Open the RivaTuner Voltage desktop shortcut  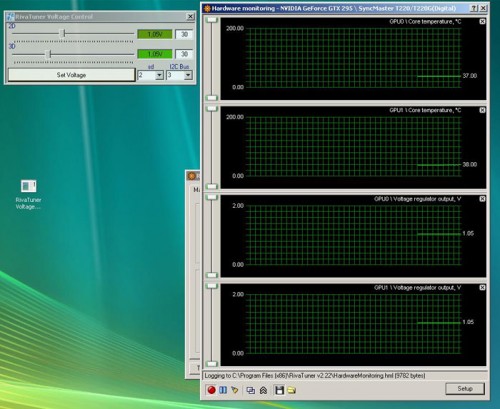(x=28, y=195)
